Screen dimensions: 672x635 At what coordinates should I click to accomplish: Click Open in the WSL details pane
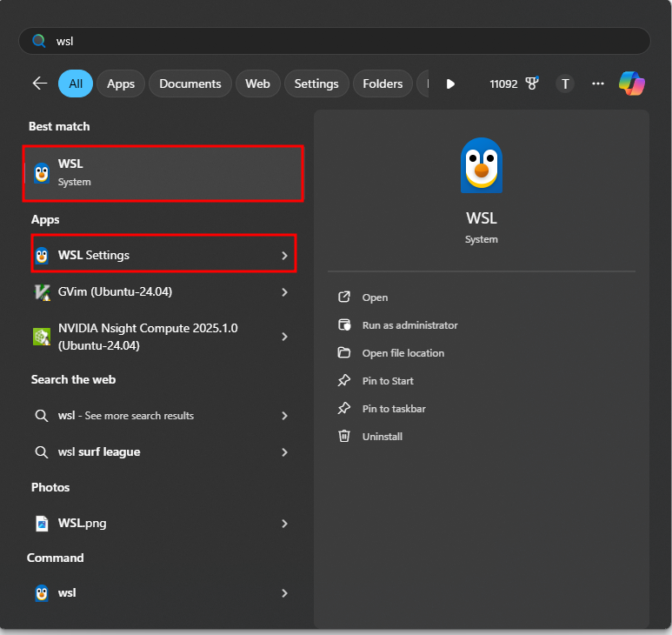pos(375,297)
